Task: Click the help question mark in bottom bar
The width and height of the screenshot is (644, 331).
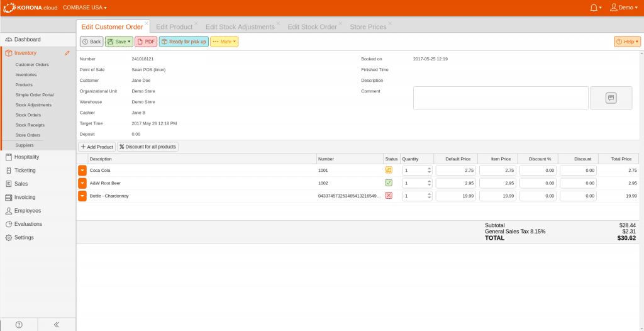Action: [19, 325]
